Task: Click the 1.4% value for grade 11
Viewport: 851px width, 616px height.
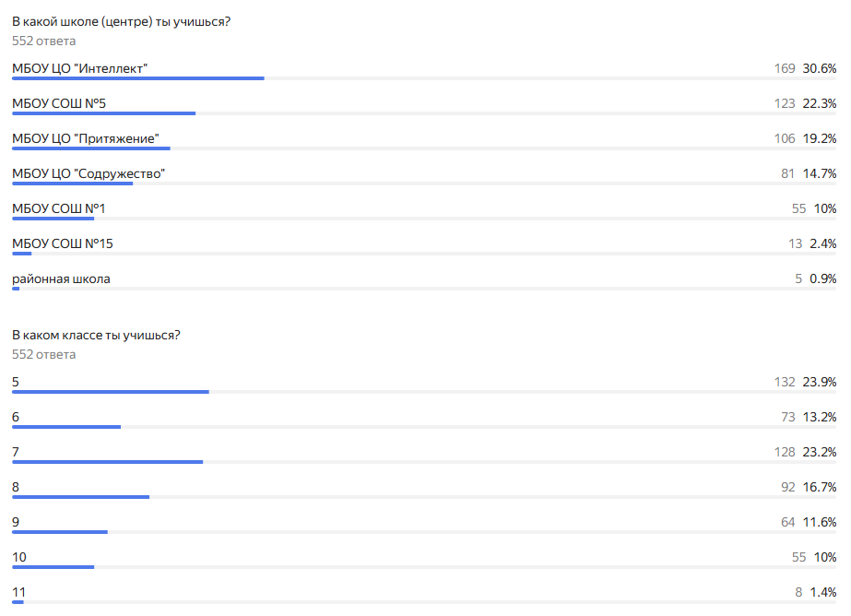Action: 823,592
